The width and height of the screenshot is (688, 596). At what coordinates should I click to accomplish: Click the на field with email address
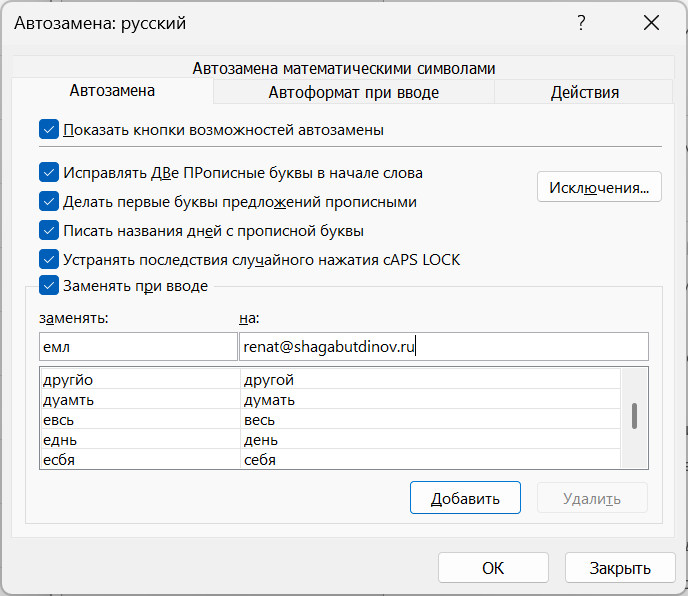coord(443,347)
